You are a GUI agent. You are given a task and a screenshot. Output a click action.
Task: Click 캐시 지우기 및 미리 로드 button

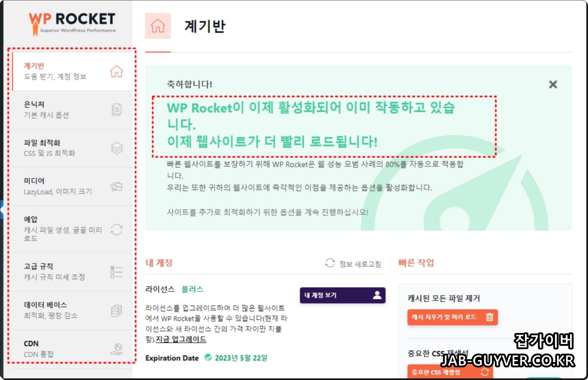[452, 317]
